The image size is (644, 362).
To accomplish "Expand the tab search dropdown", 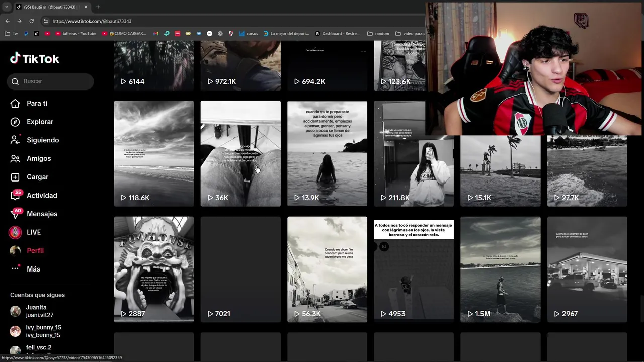I will coord(6,7).
